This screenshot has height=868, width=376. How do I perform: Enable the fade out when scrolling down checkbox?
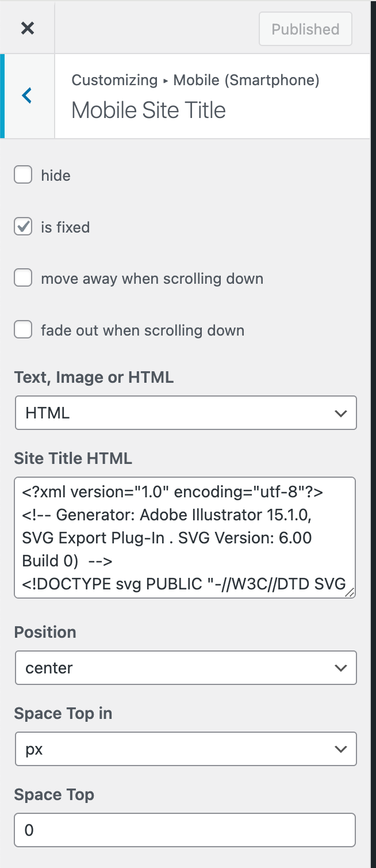tap(23, 330)
